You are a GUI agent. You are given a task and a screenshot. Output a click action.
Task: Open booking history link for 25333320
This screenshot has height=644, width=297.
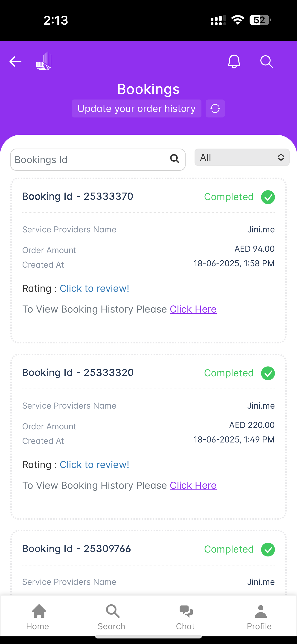point(193,486)
